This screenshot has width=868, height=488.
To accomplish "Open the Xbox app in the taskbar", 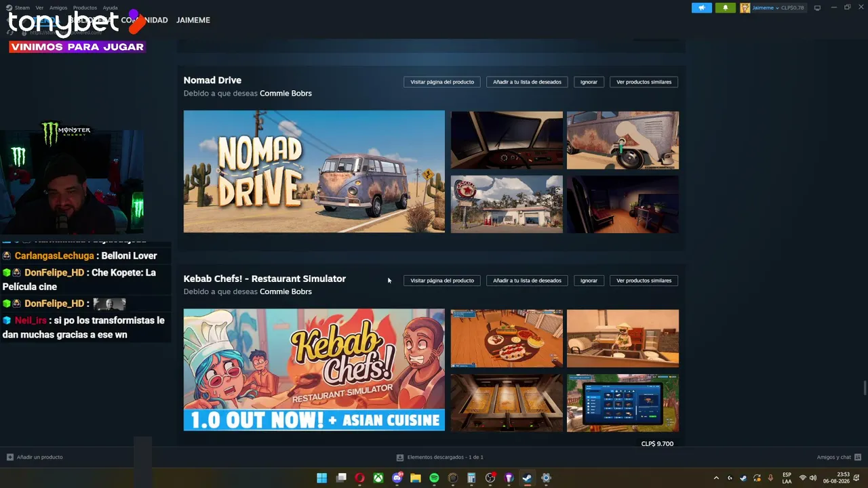I will 378,478.
